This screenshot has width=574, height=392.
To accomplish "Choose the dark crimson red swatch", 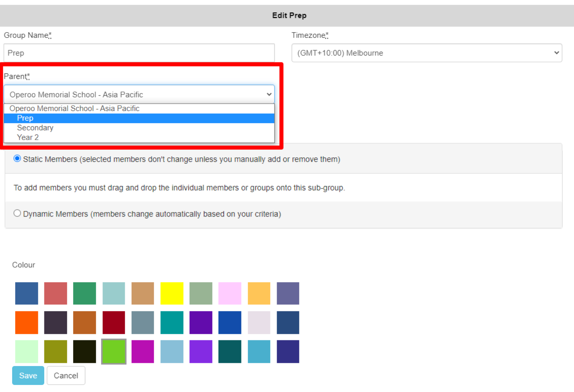I will click(x=114, y=322).
